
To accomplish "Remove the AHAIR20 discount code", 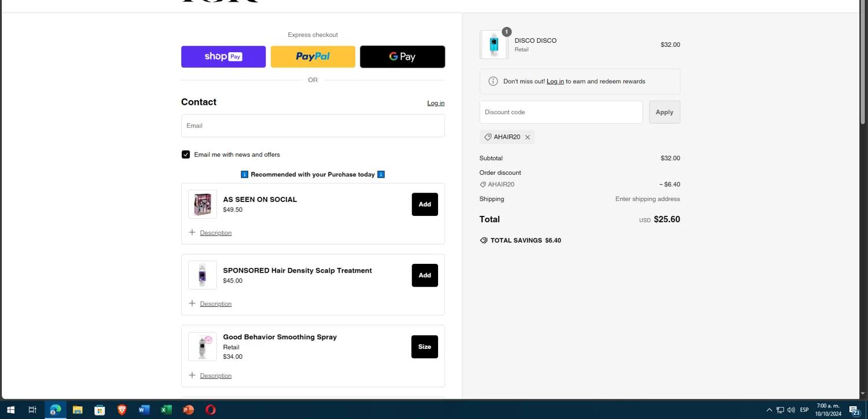I will click(527, 137).
